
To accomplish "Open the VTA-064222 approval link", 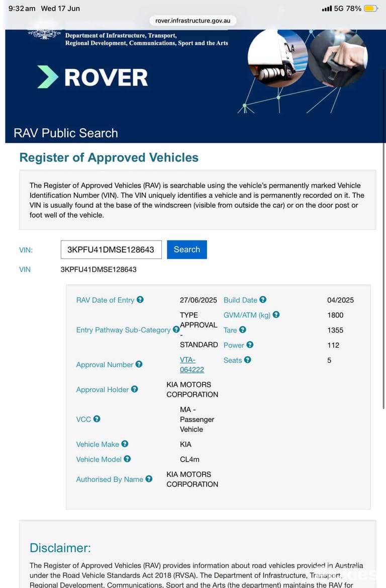I will (x=192, y=365).
